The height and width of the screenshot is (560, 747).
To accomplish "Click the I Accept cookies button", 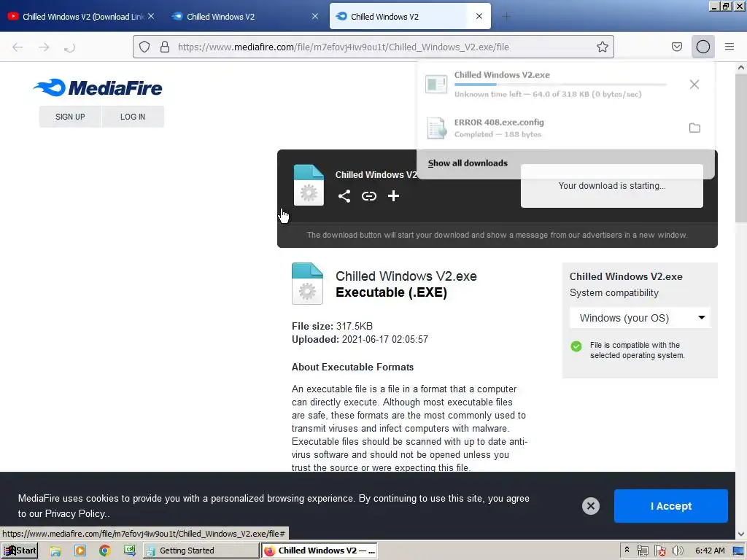I will point(671,506).
